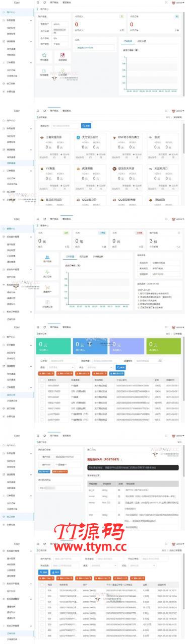The image size is (185, 644).
Task: Click the refresh icon above the channel list
Action: (45, 111)
